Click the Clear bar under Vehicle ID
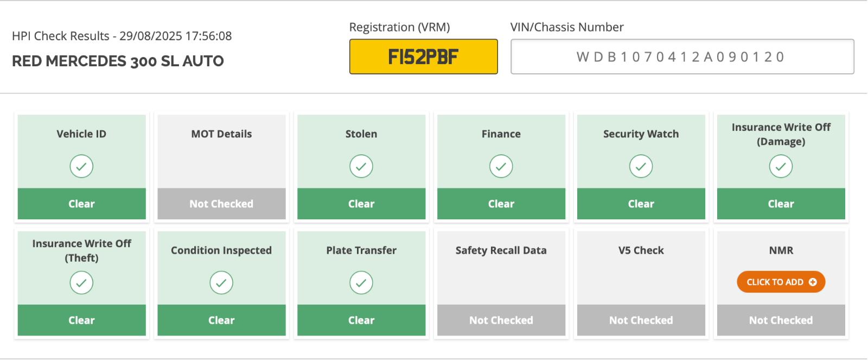Screen dimensions: 868x361 point(81,204)
